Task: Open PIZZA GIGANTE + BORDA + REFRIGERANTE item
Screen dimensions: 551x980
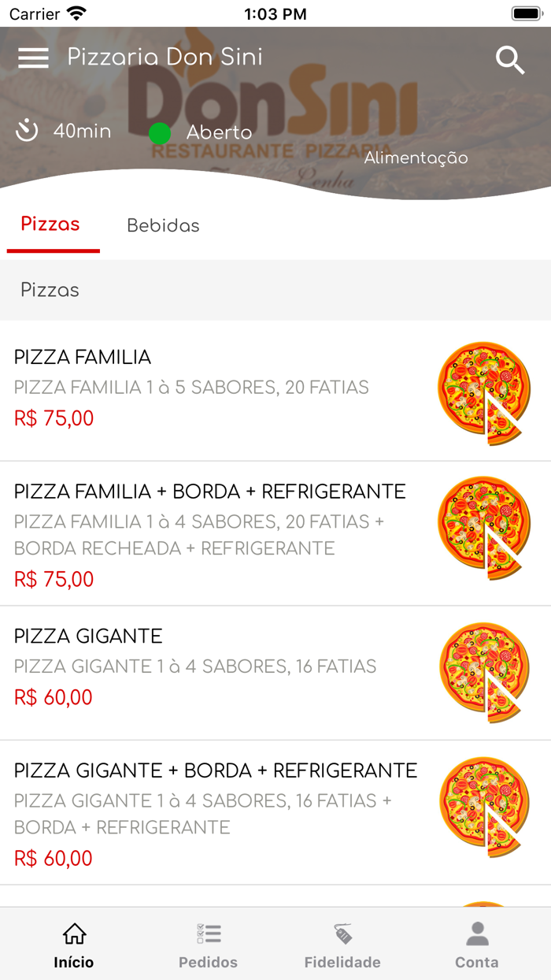Action: pyautogui.click(x=214, y=770)
